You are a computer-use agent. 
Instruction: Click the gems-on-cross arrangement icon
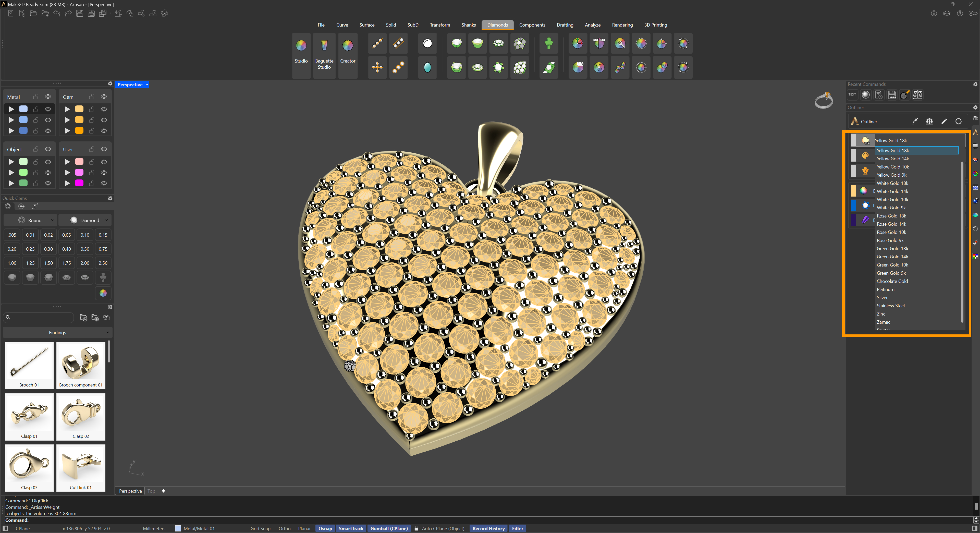(377, 67)
